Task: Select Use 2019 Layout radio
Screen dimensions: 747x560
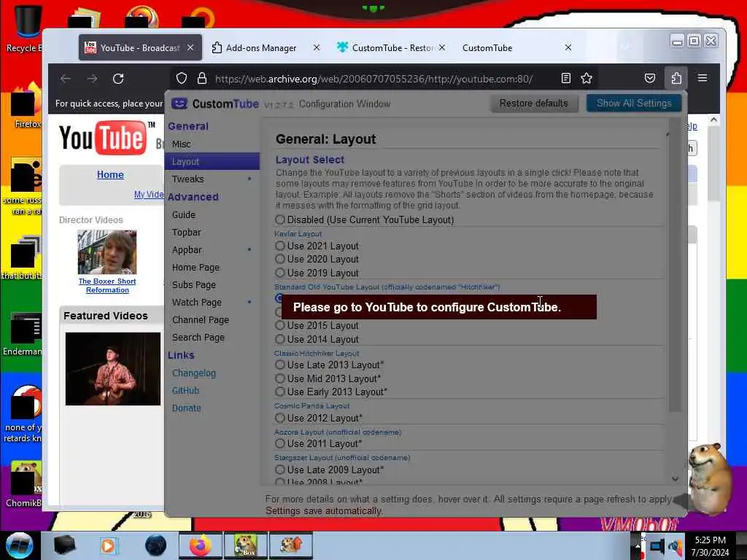Action: 279,273
